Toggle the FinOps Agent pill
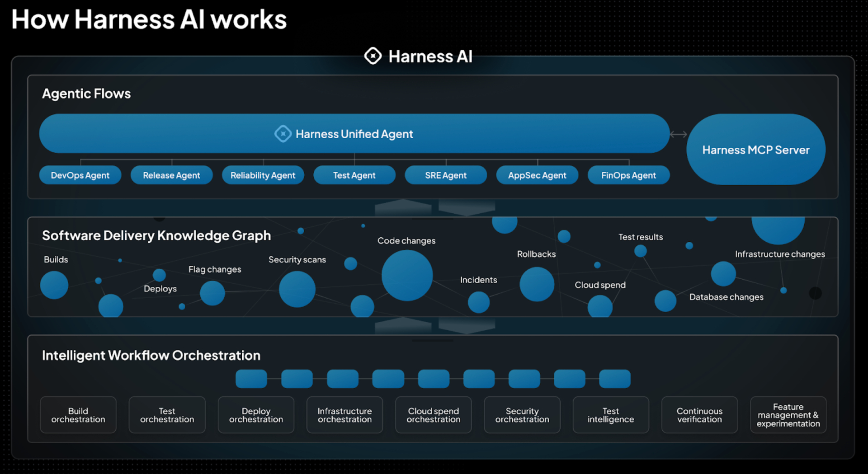Image resolution: width=868 pixels, height=474 pixels. pyautogui.click(x=628, y=175)
